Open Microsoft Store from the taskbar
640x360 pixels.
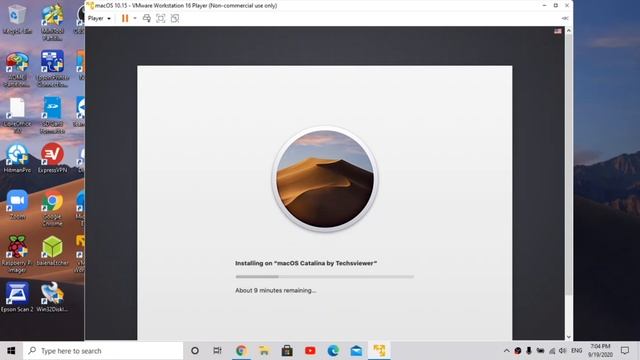click(x=287, y=351)
